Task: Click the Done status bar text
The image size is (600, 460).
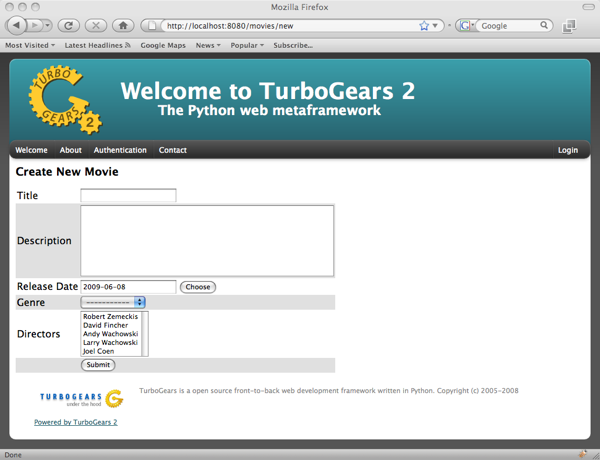Action: (x=13, y=455)
